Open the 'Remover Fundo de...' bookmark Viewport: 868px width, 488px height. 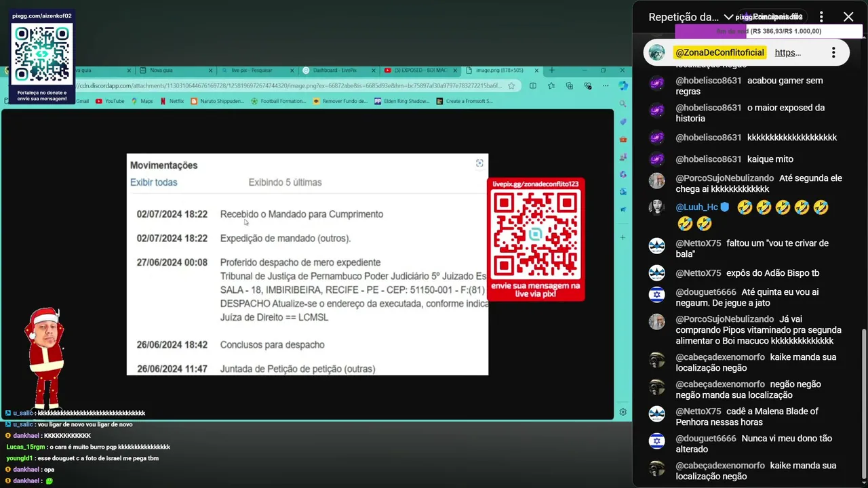341,101
